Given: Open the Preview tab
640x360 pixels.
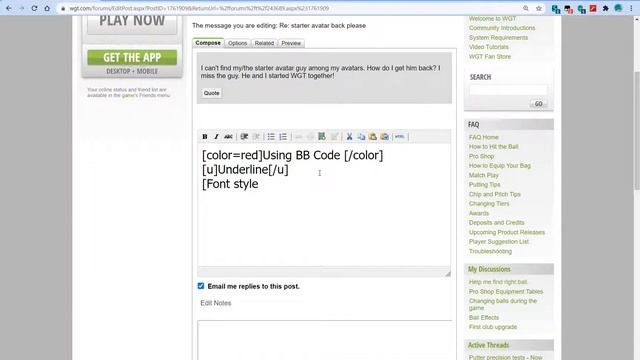Looking at the screenshot, I should [x=291, y=43].
